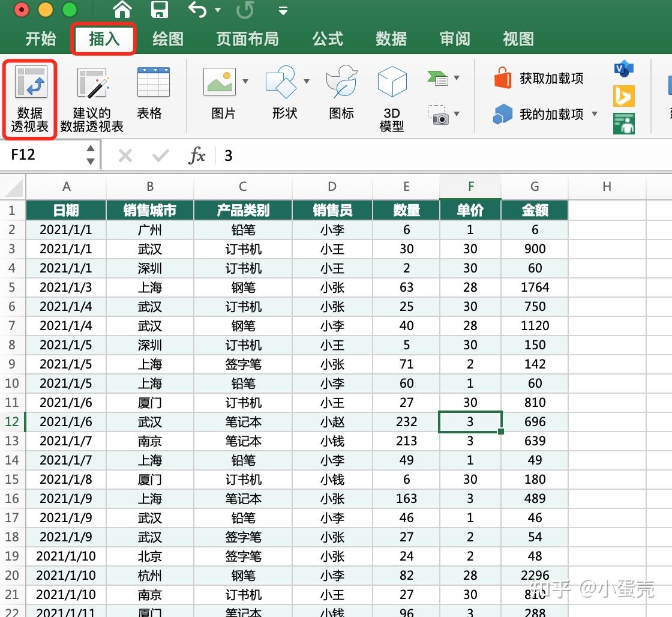The height and width of the screenshot is (617, 672).
Task: Select cell with 1764 amount
Action: tap(535, 287)
